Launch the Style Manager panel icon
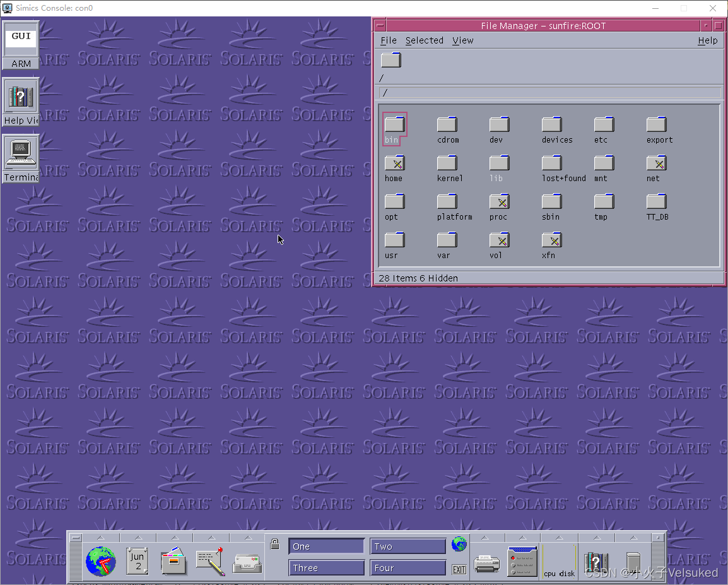 click(x=523, y=561)
